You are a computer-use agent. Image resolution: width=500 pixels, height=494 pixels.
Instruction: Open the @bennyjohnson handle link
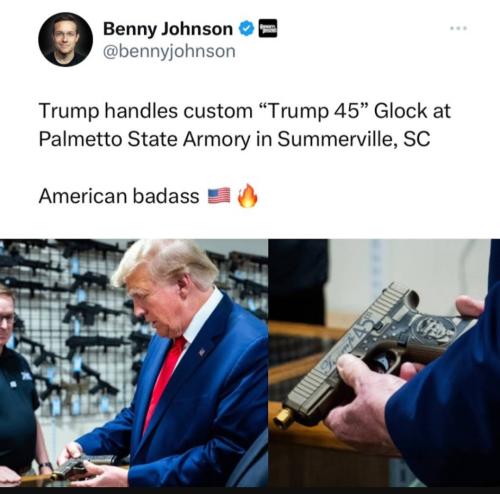[x=169, y=51]
